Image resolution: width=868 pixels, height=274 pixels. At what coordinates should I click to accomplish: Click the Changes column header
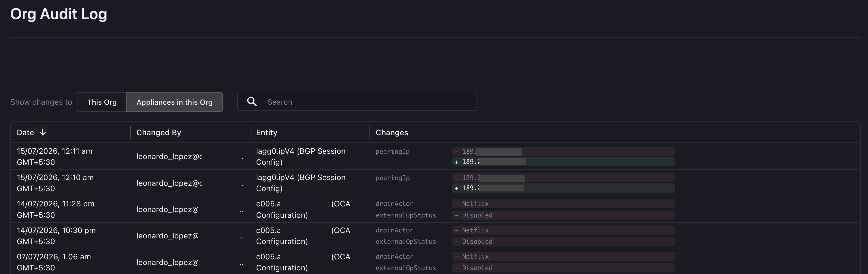coord(392,133)
